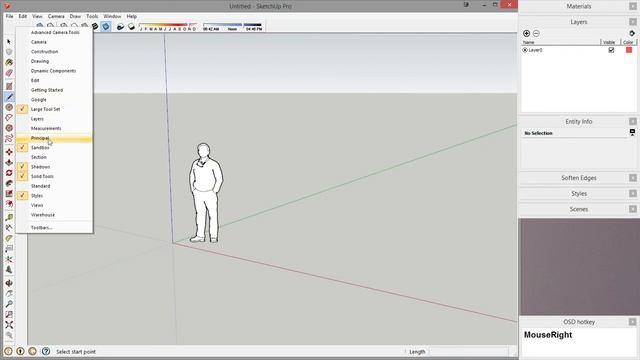Select the Zoom Window tool
640x360 pixels.
coord(9,314)
